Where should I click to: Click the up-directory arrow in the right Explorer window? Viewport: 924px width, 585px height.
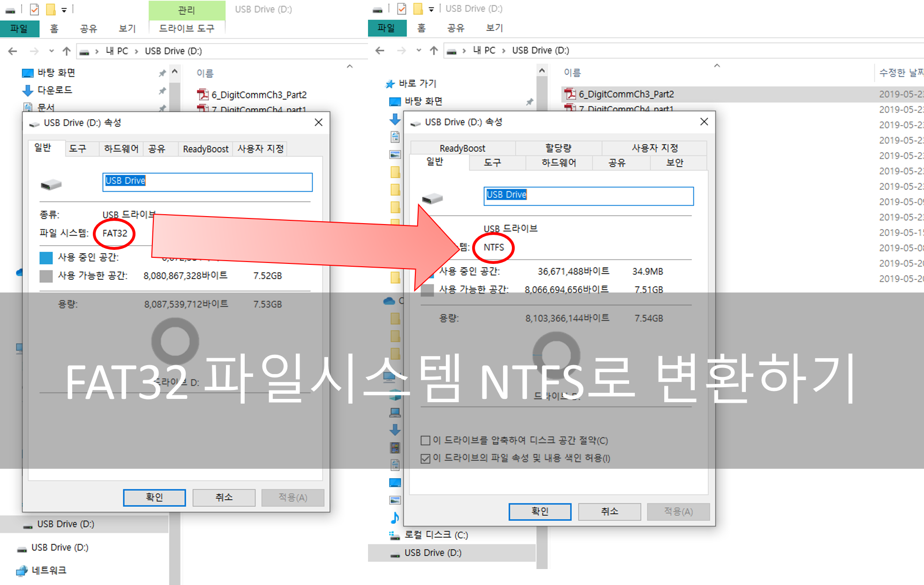(x=434, y=50)
